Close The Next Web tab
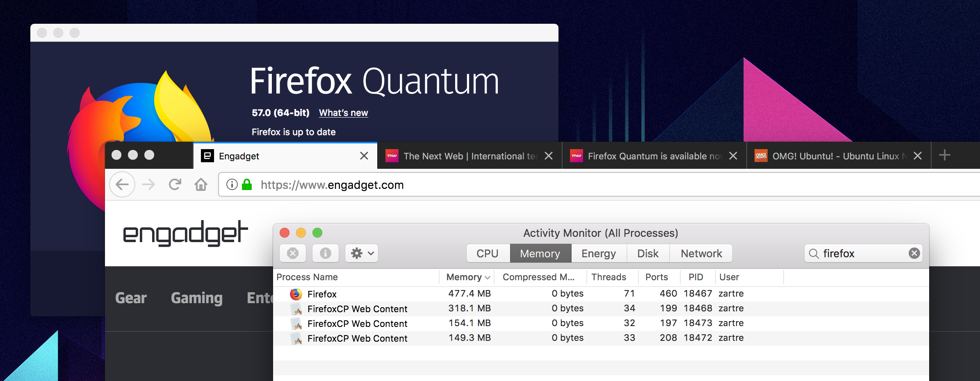Image resolution: width=980 pixels, height=381 pixels. pos(549,156)
